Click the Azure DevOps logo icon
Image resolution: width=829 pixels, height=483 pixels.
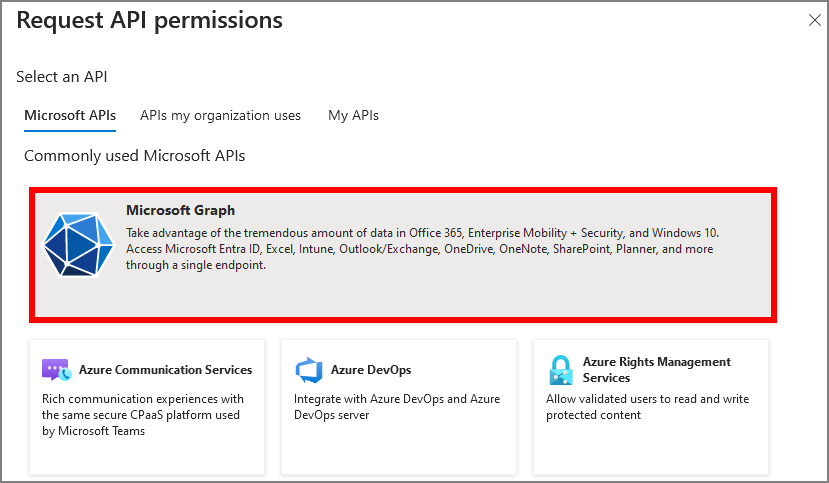[309, 370]
